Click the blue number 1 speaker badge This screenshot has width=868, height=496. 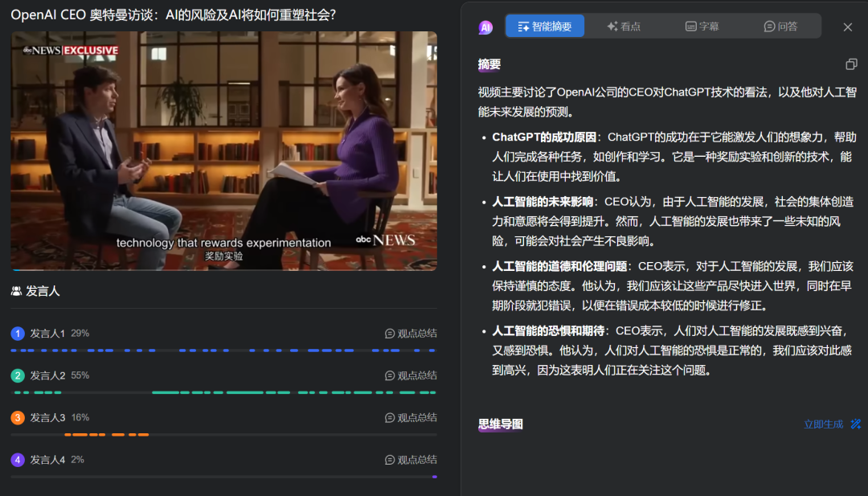click(18, 334)
